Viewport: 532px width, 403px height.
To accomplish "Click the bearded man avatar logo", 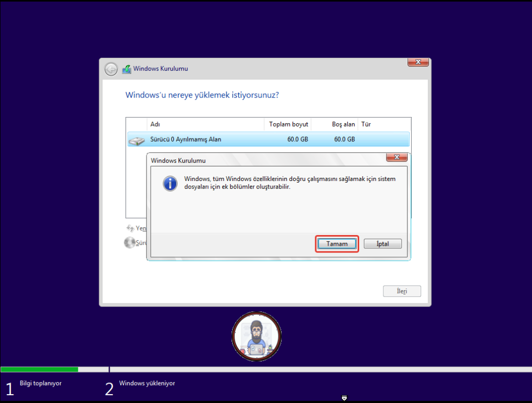I will [256, 336].
